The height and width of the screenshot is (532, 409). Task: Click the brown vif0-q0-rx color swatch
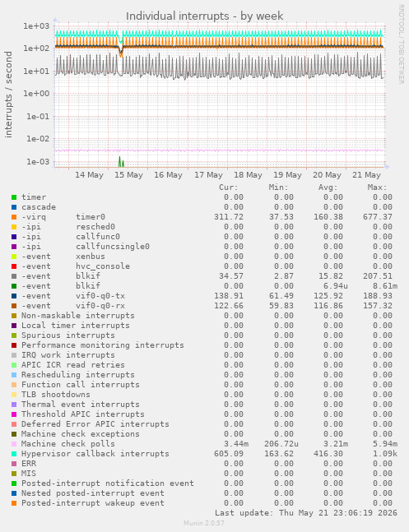click(x=14, y=306)
